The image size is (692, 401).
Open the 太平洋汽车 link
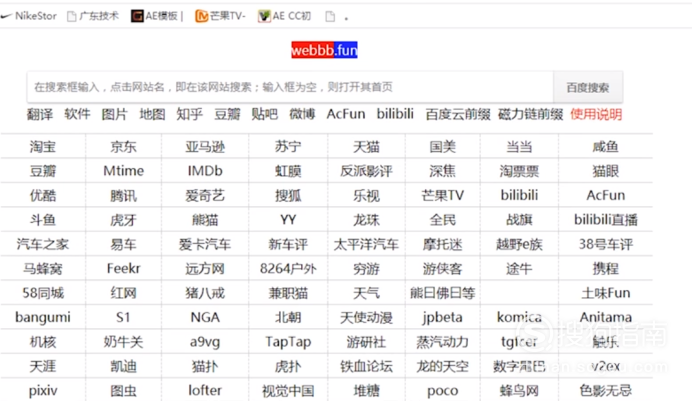pyautogui.click(x=366, y=244)
